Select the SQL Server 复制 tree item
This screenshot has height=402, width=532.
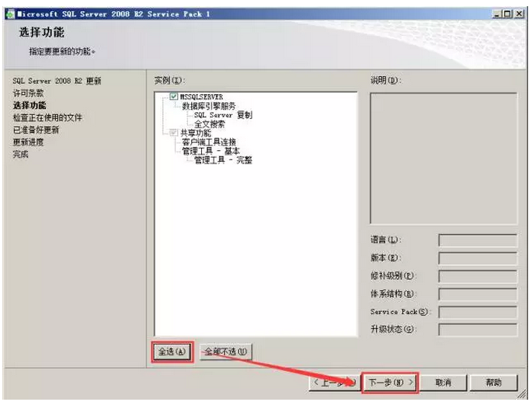pyautogui.click(x=223, y=115)
